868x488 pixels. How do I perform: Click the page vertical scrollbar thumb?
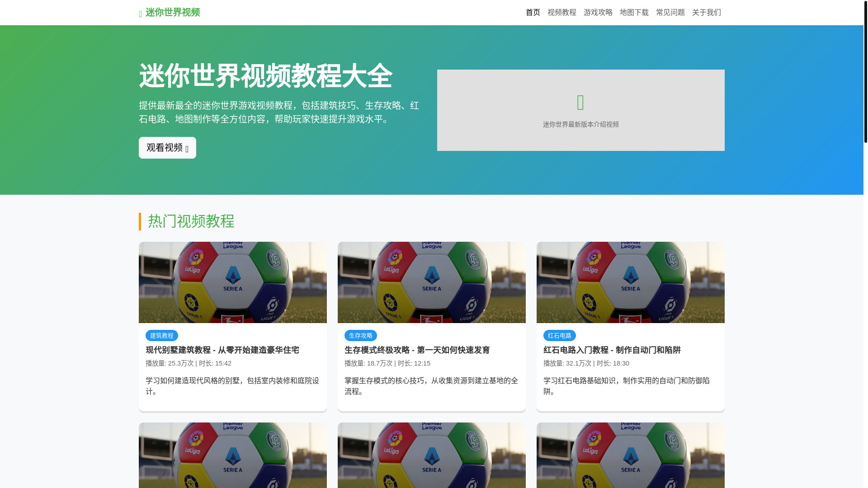pos(866,72)
